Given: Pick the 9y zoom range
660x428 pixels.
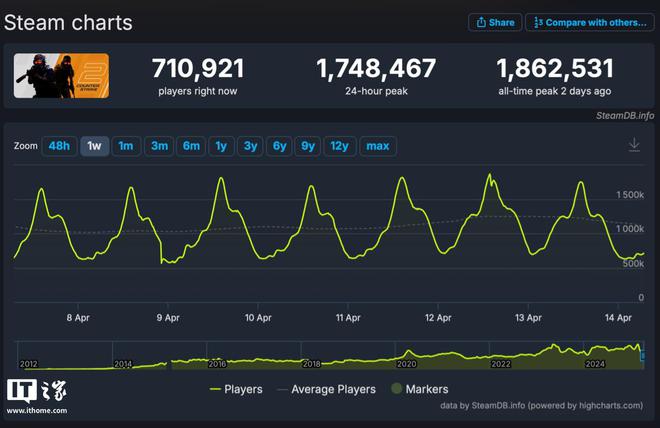Looking at the screenshot, I should pyautogui.click(x=308, y=146).
